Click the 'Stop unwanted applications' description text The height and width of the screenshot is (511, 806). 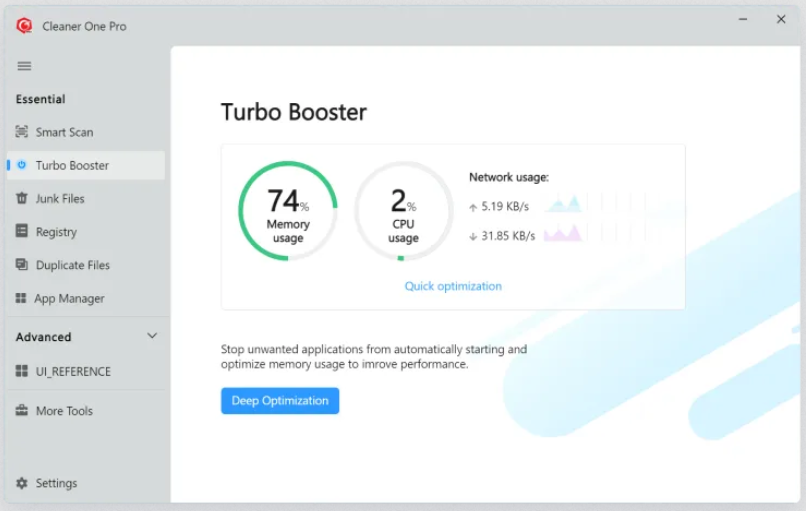click(374, 356)
